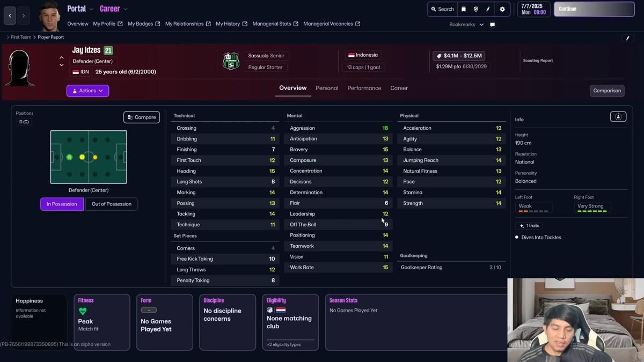Click the pencil edit icon near Search

[x=488, y=9]
